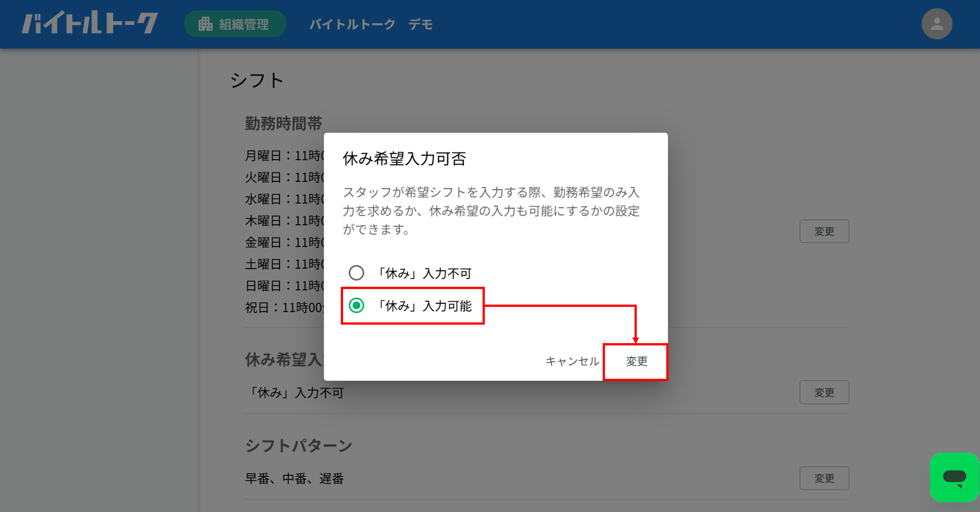Click the 月曜日 schedule row
This screenshot has width=980, height=512.
285,155
